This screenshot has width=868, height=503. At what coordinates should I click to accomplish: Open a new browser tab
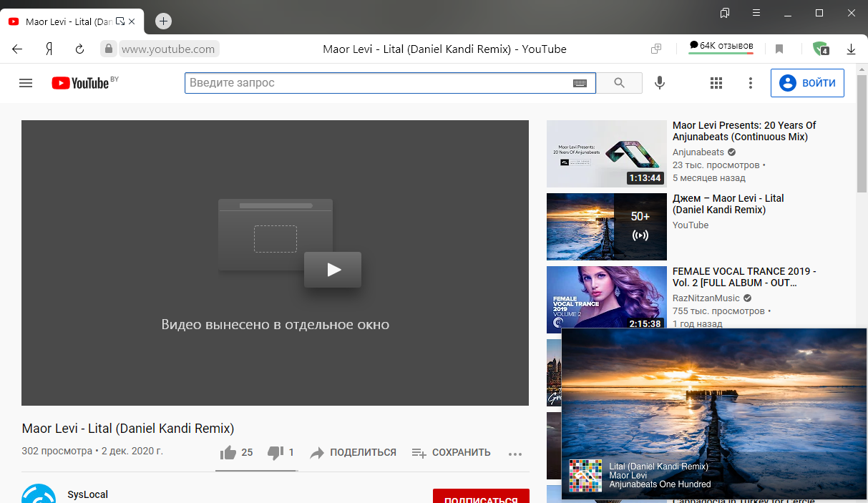(163, 21)
